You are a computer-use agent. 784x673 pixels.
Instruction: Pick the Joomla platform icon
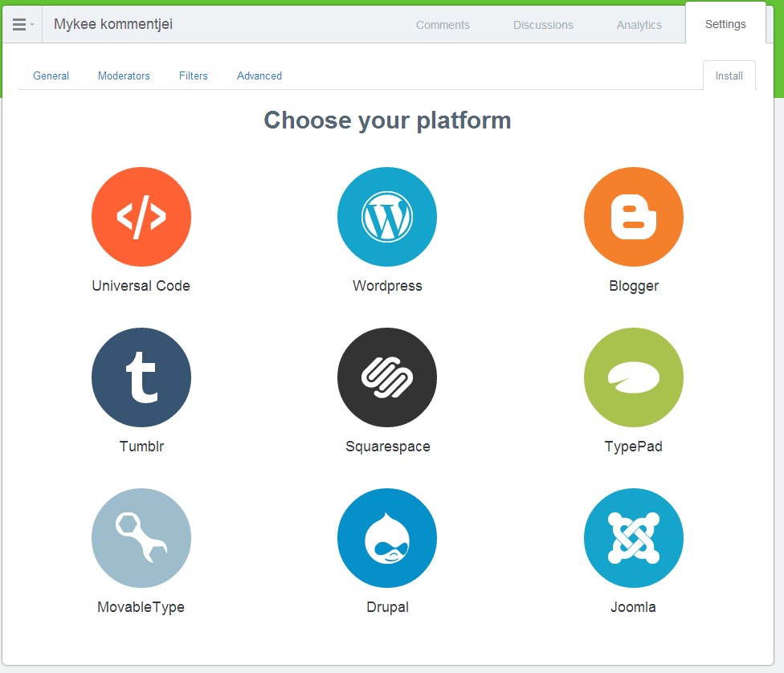[x=634, y=538]
